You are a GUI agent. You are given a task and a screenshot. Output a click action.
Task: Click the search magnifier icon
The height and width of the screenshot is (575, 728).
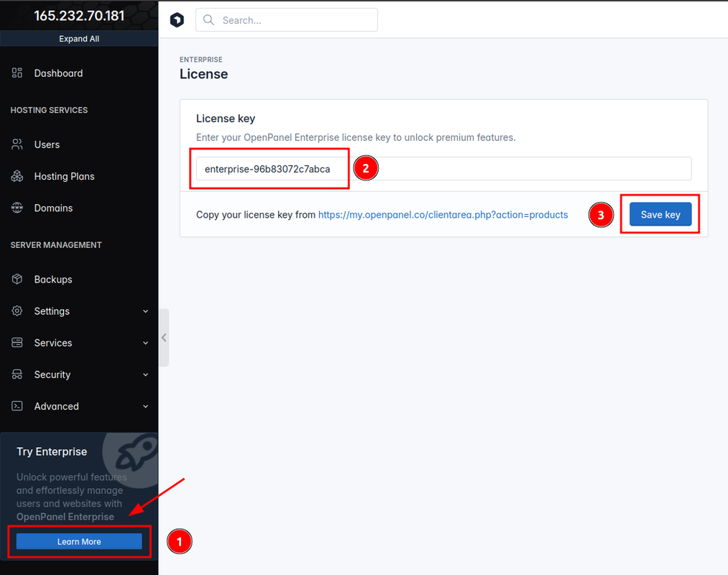pos(209,20)
